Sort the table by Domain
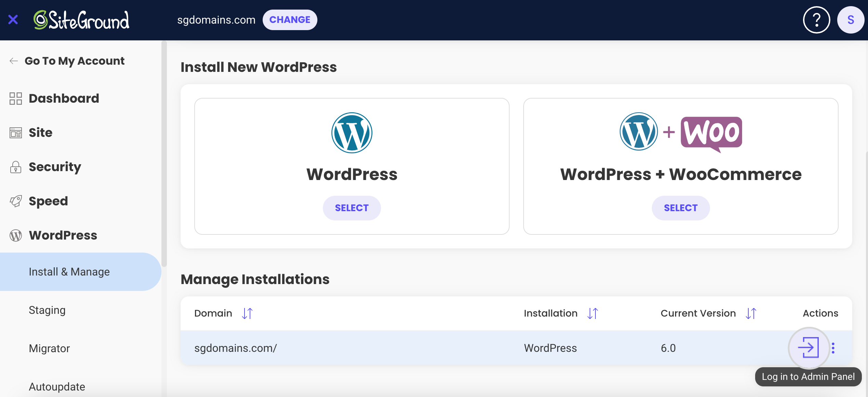 click(x=247, y=313)
